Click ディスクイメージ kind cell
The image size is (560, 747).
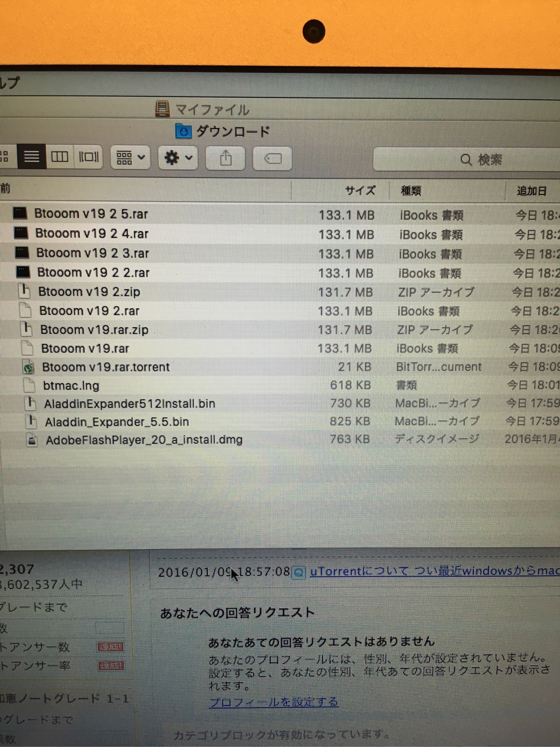coord(437,439)
